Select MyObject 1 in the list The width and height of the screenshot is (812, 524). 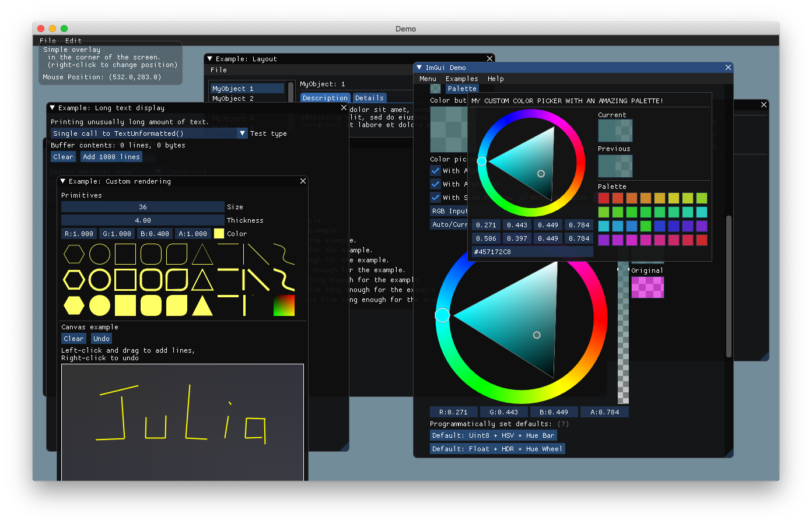[x=247, y=89]
